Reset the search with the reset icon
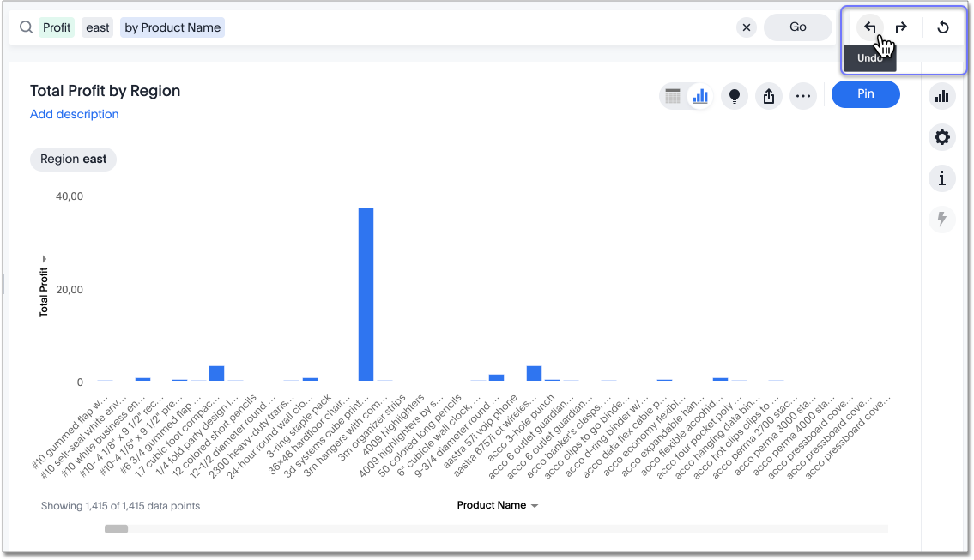This screenshot has width=974, height=560. tap(942, 27)
